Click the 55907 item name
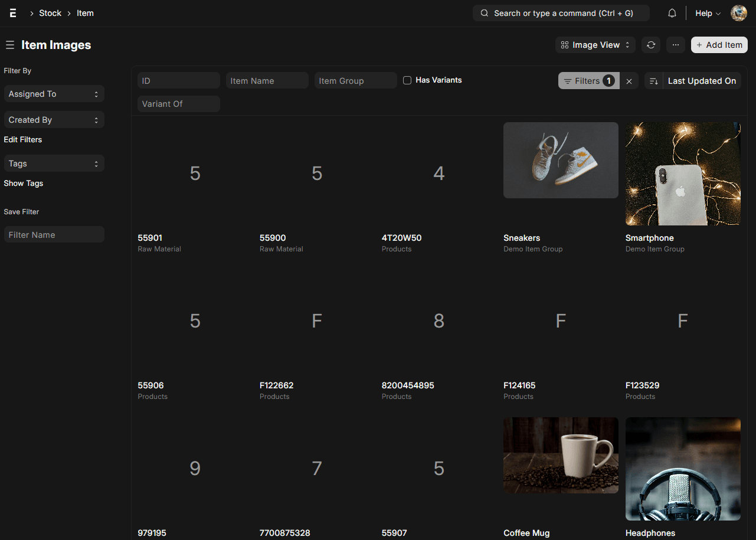Screen dimensions: 756x540 tap(394, 533)
